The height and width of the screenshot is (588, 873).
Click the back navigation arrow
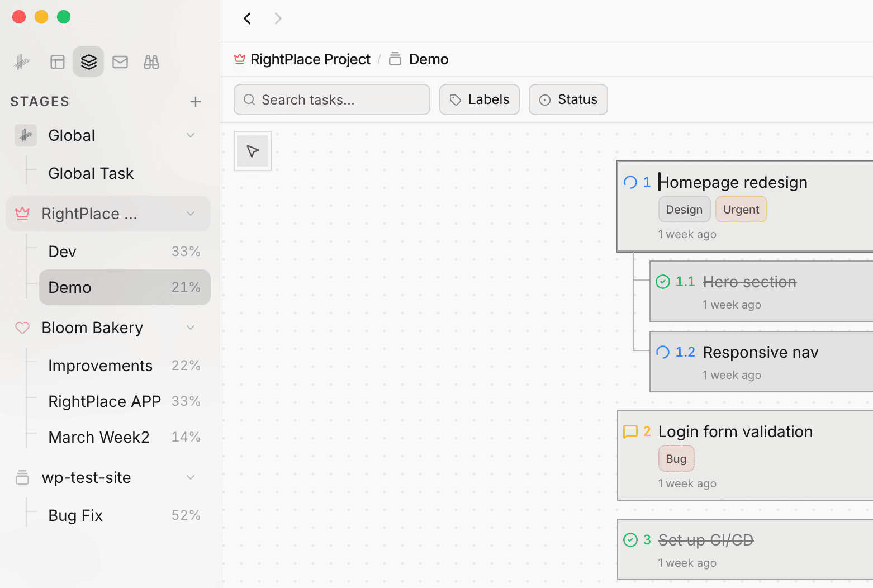coord(247,18)
